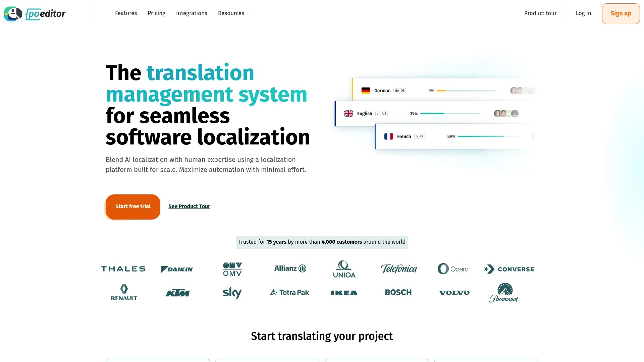Image resolution: width=644 pixels, height=362 pixels.
Task: Click the Opera logo
Action: (x=453, y=269)
